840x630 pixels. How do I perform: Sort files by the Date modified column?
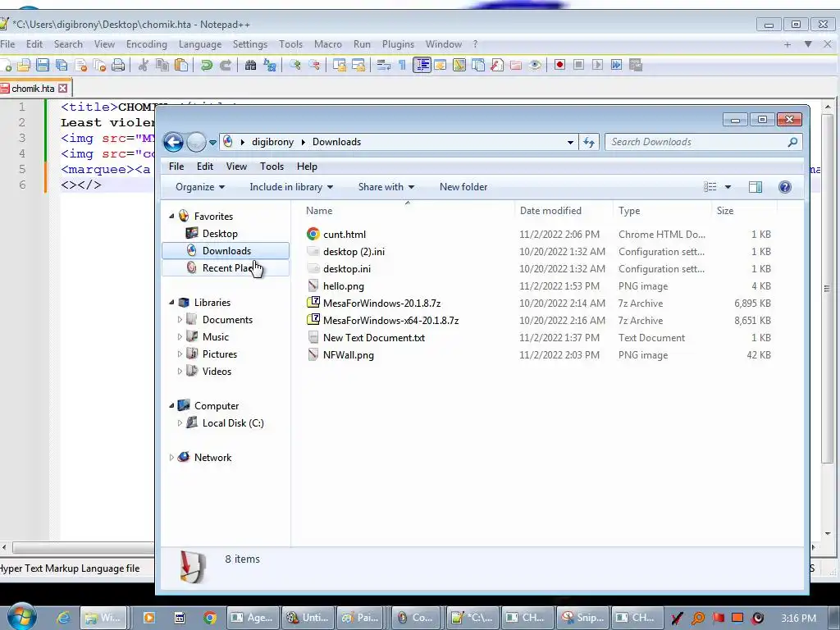(550, 211)
